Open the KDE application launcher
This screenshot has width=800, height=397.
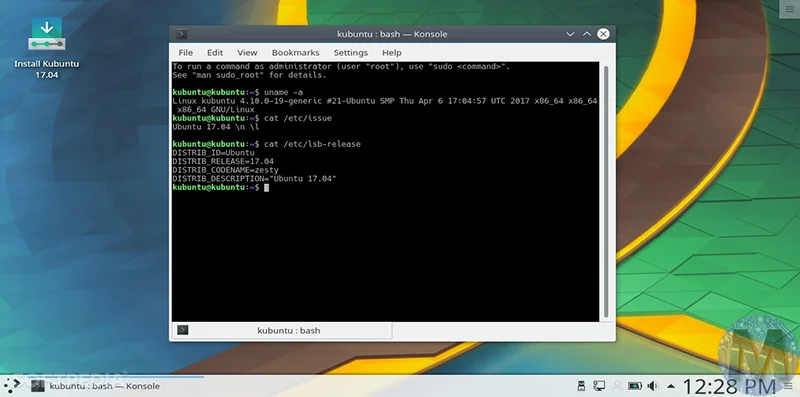click(11, 385)
